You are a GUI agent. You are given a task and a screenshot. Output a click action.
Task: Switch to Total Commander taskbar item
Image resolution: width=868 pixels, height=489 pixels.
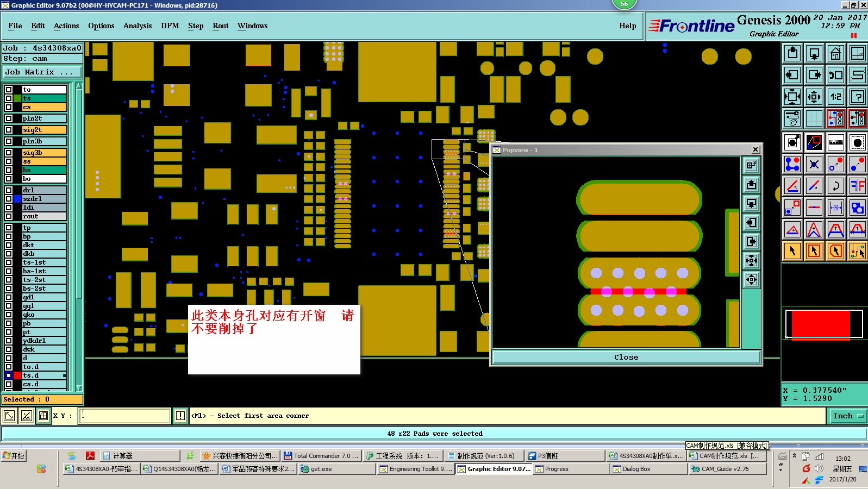(x=321, y=456)
